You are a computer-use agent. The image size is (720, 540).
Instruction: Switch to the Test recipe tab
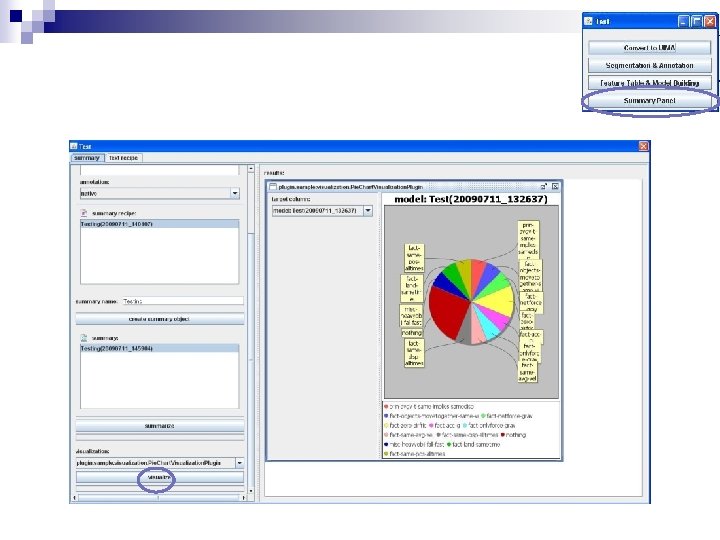(124, 158)
